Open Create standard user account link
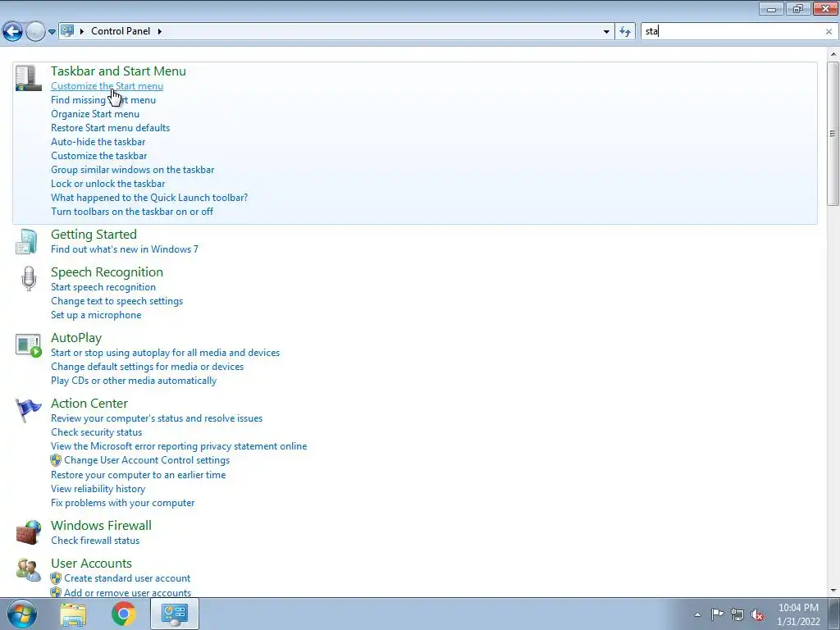 pyautogui.click(x=127, y=578)
